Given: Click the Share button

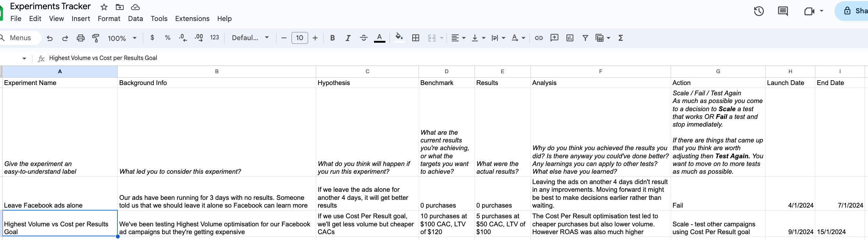Looking at the screenshot, I should point(852,11).
